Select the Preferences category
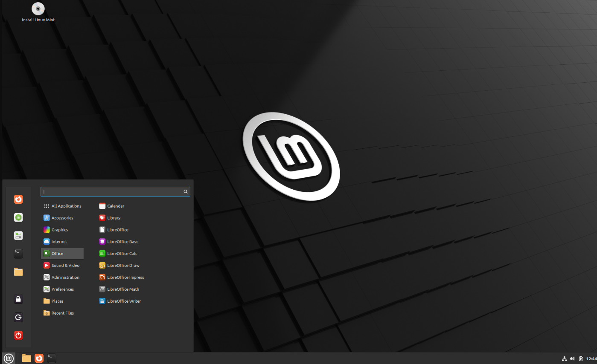Image resolution: width=597 pixels, height=364 pixels. pos(62,289)
